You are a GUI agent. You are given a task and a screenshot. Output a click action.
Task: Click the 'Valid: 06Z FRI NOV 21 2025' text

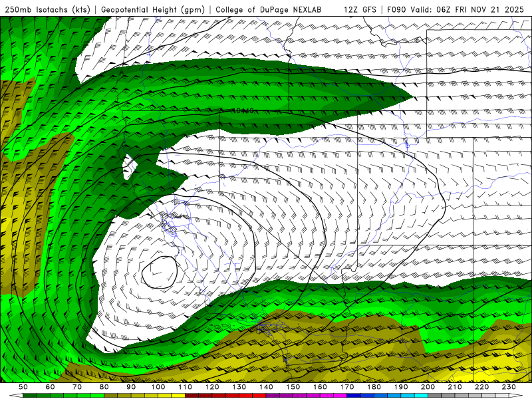pos(467,9)
